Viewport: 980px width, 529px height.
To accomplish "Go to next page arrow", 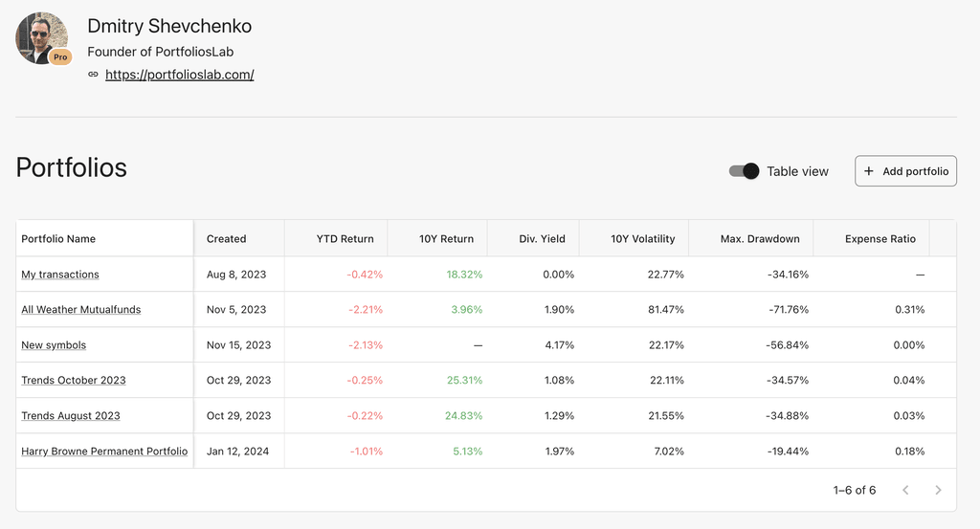I will click(938, 490).
